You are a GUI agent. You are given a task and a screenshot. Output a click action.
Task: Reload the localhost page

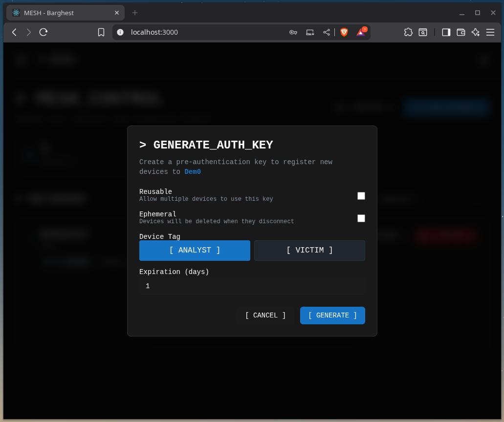point(44,32)
